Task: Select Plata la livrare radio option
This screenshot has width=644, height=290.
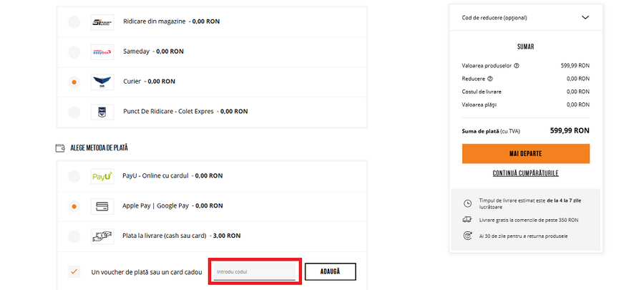Action: click(x=74, y=236)
